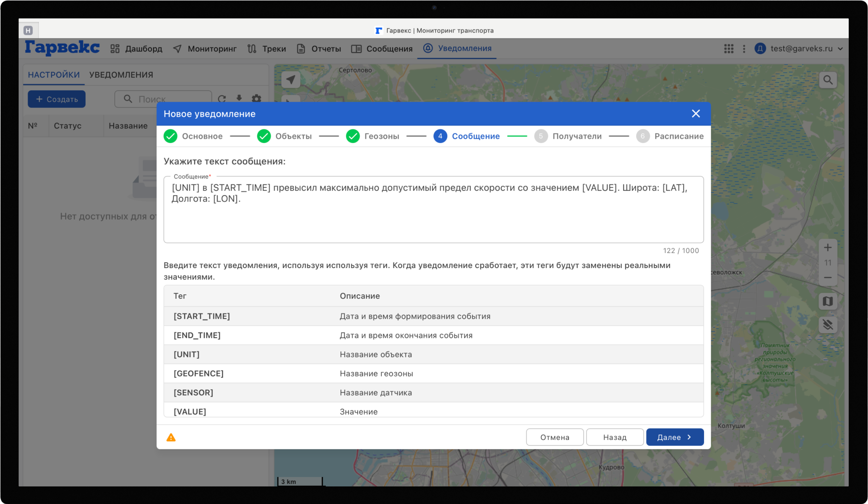Cancel the notification with Отмена
This screenshot has width=868, height=504.
[555, 437]
